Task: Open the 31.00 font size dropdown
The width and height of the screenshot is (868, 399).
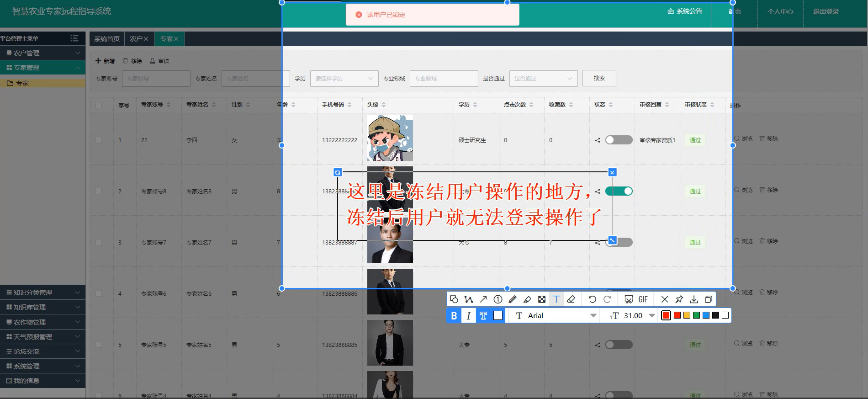Action: click(632, 315)
